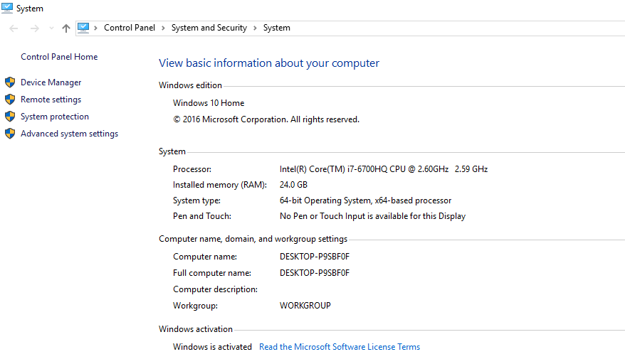Viewport: 625px width, 364px height.
Task: Go to Control Panel breadcrumb
Action: [x=129, y=28]
